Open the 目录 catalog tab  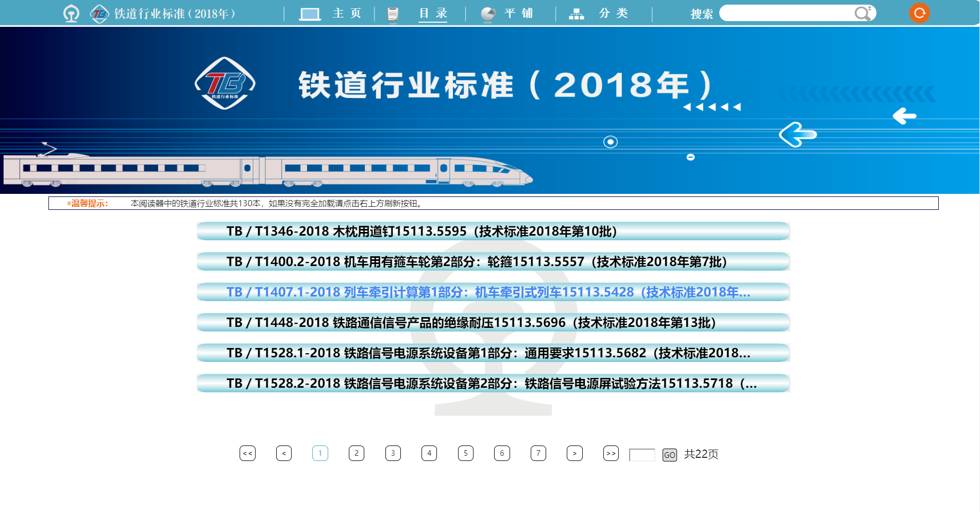[433, 13]
